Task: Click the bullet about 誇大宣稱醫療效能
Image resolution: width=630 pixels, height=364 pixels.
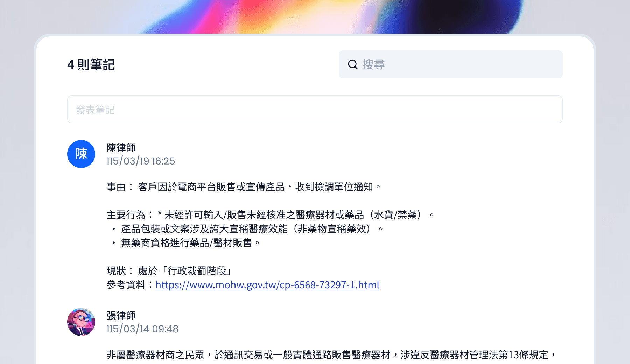Action: pos(247,229)
